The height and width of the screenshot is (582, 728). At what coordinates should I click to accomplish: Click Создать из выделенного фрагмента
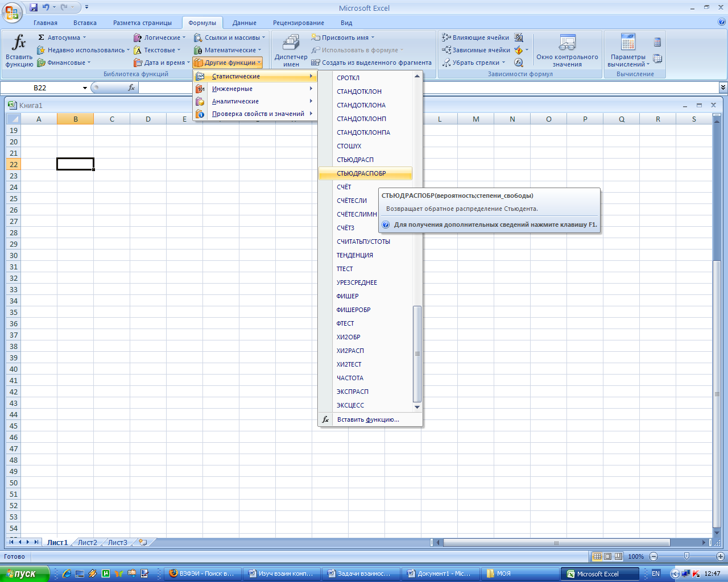tap(371, 63)
